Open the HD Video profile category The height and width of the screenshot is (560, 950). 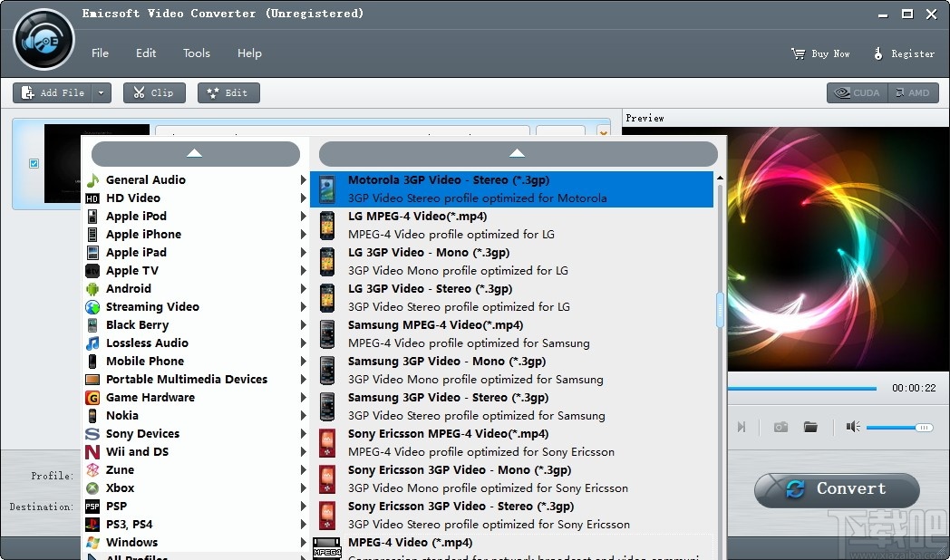click(133, 198)
